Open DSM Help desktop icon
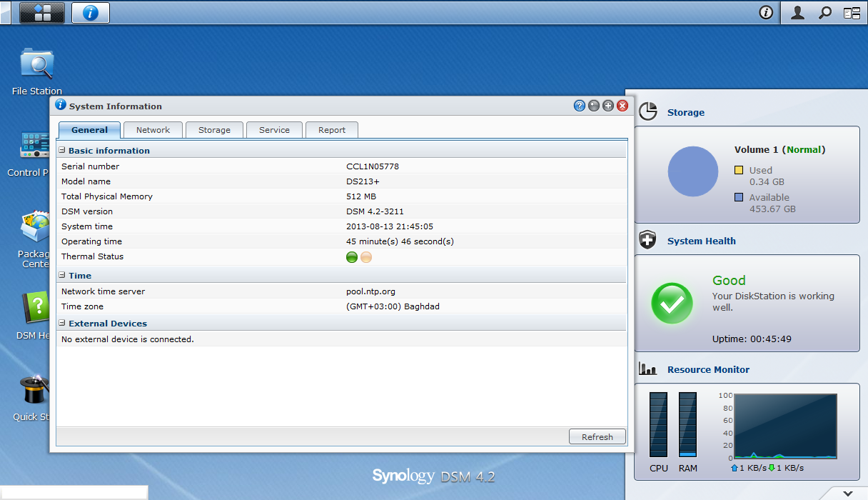The width and height of the screenshot is (868, 500). [32, 316]
